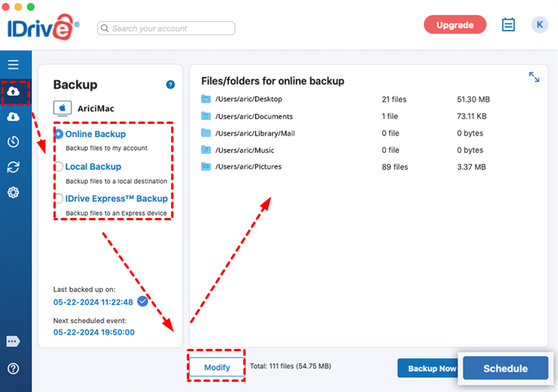Screen dimensions: 558x392
Task: Select the /Users/aric/Music path
Action: 245,150
